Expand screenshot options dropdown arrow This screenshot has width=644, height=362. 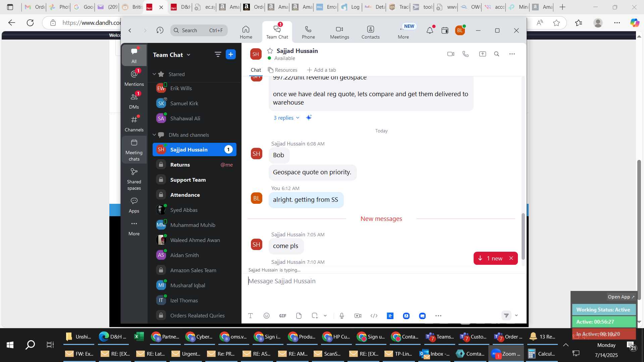click(x=325, y=316)
